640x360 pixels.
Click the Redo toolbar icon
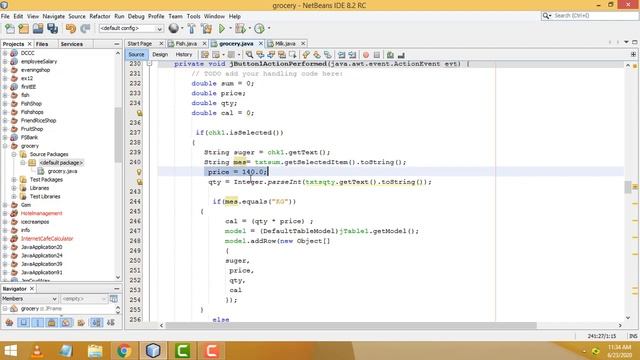pyautogui.click(x=85, y=29)
